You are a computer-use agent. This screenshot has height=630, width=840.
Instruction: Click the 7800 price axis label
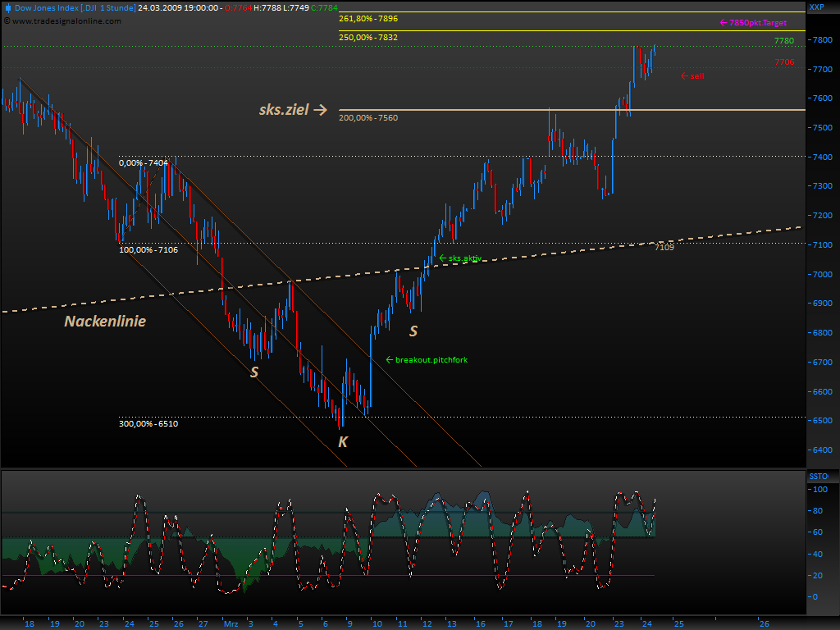[x=823, y=40]
